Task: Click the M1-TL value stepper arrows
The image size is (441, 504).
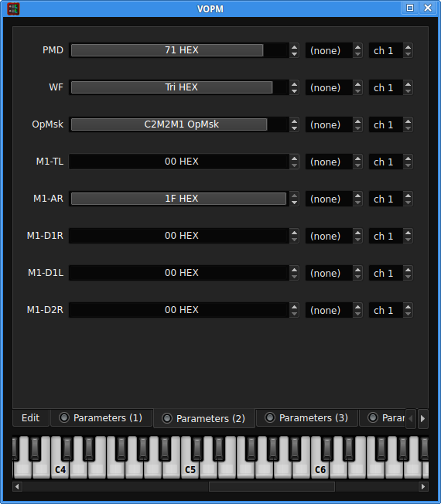Action: click(294, 162)
